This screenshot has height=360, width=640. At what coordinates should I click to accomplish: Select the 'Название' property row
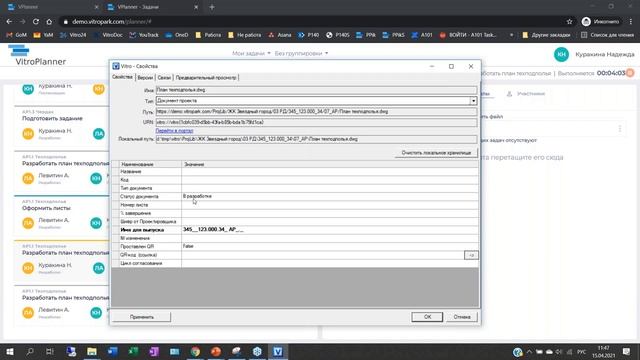point(295,171)
